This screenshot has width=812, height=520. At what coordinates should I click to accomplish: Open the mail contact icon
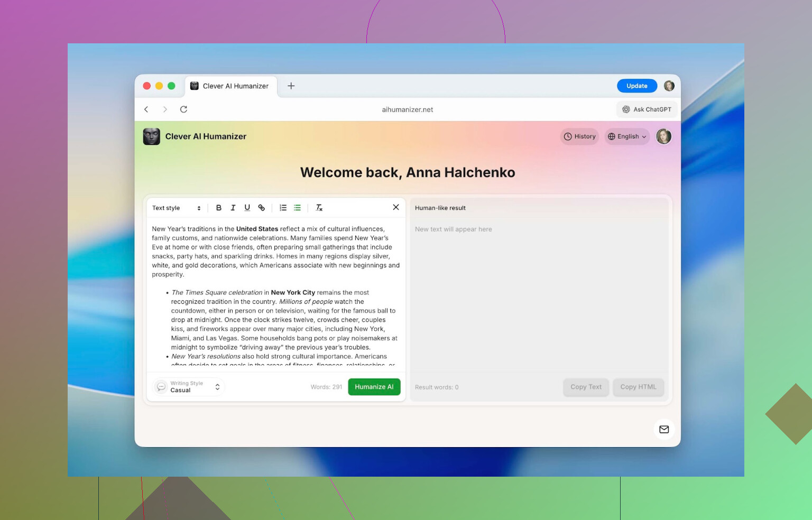coord(664,429)
